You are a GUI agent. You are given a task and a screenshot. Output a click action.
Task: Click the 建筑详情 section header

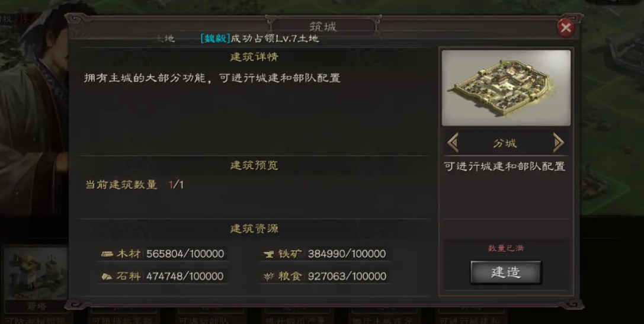coord(254,57)
